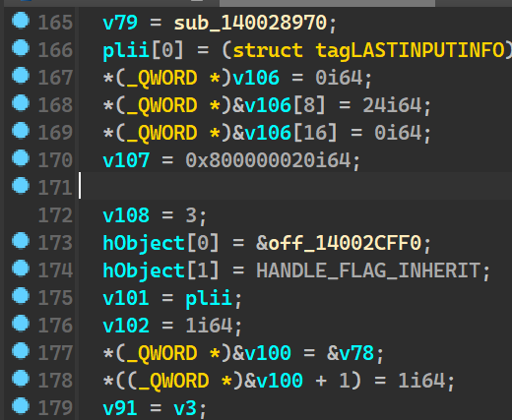
Task: Click the breakpoint dot at line 174
Action: [x=21, y=269]
